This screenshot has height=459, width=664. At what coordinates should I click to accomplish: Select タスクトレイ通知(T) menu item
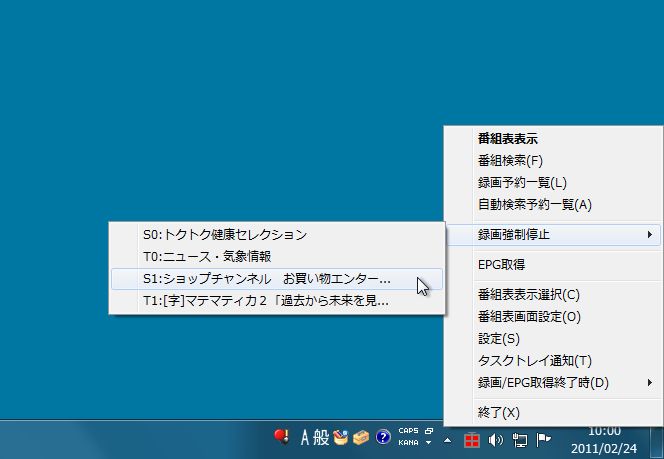pos(554,360)
